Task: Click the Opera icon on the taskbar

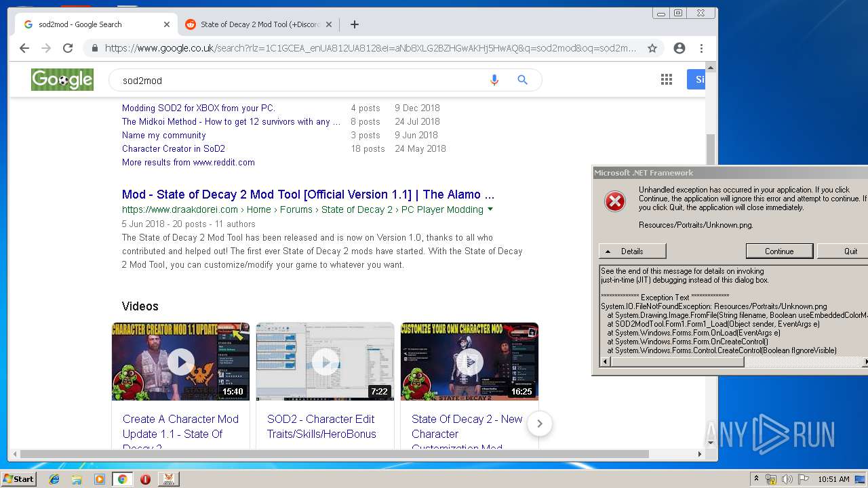Action: pyautogui.click(x=145, y=479)
